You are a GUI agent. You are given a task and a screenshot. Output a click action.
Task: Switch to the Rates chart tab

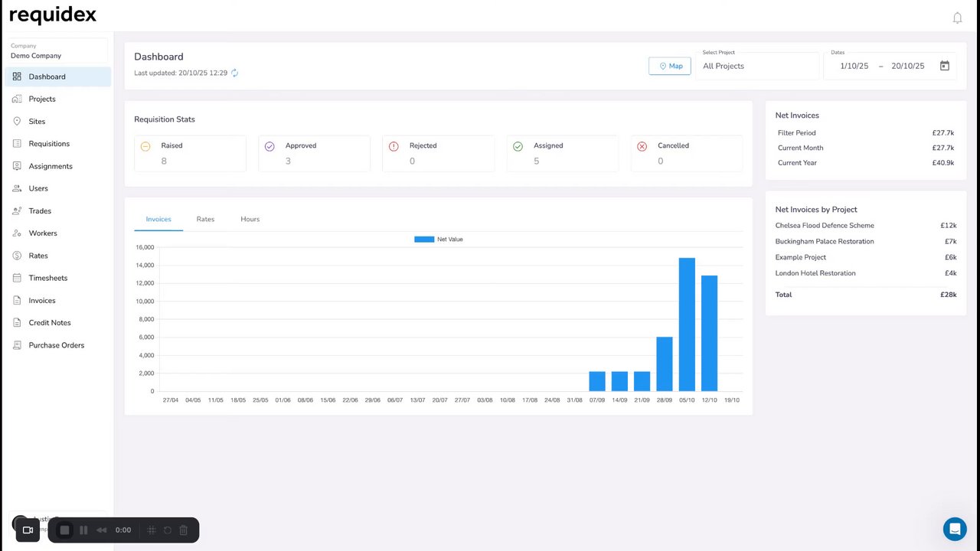pos(205,219)
